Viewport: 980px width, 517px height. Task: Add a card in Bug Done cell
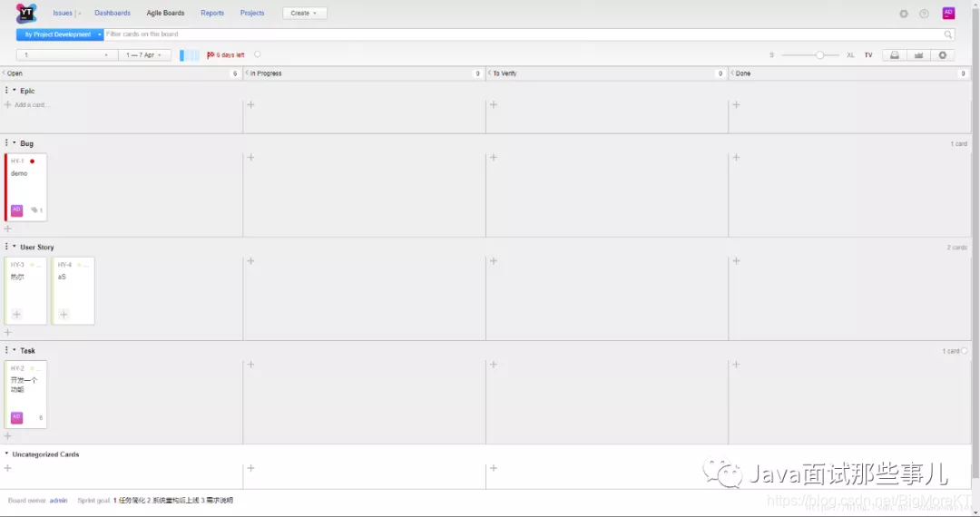point(736,157)
